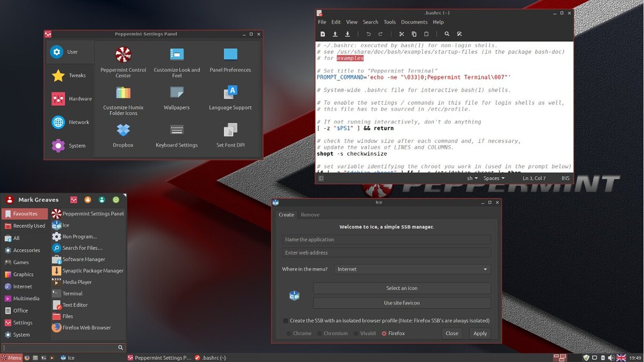Open Customize Numix Folder Icons
The image size is (644, 362).
point(123,100)
